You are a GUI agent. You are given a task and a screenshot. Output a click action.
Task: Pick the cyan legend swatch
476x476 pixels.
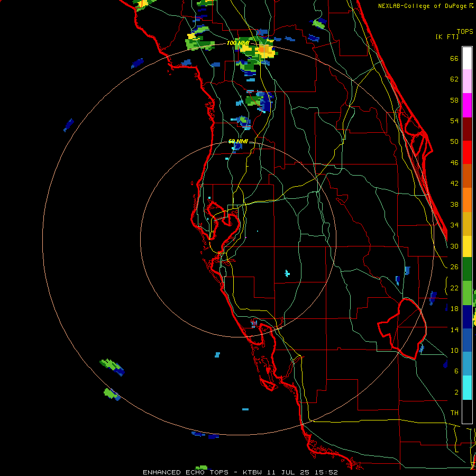pos(467,388)
